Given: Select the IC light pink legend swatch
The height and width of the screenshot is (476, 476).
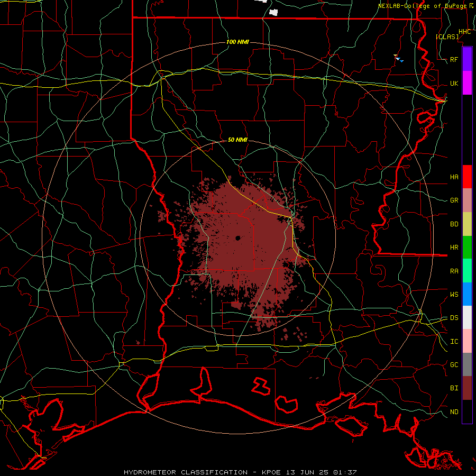Looking at the screenshot, I should coord(467,341).
